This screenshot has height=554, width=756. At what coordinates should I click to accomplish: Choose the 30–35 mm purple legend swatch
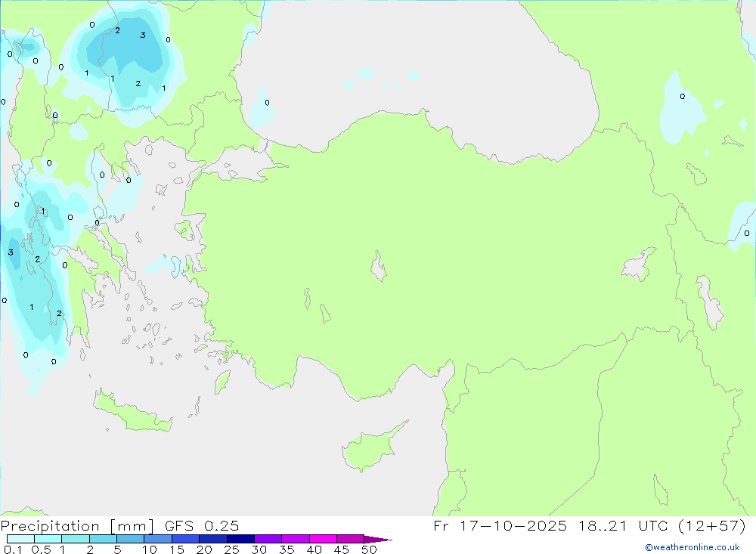click(x=268, y=539)
